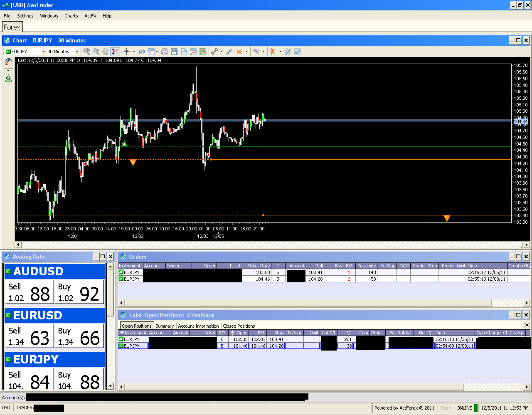Expand the wrench tools dropdown arrow

[222, 52]
